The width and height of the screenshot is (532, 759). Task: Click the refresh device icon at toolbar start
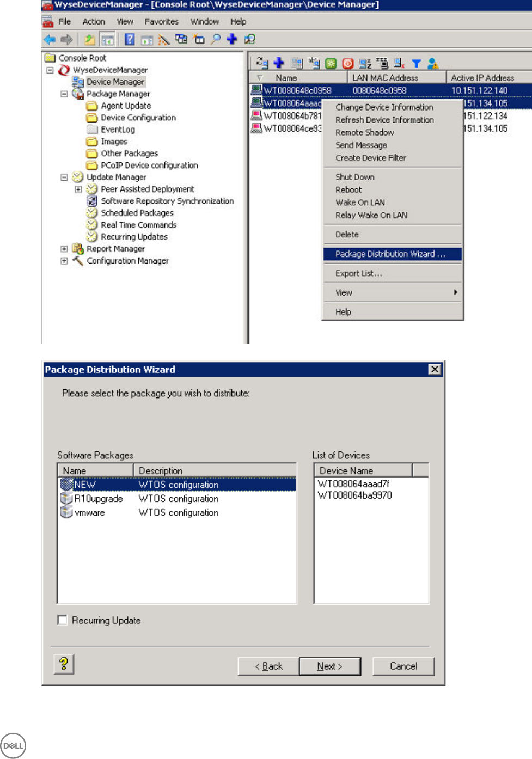click(262, 63)
